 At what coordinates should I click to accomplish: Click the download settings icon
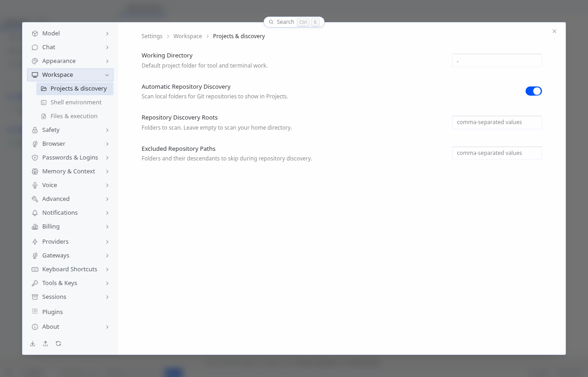point(33,343)
